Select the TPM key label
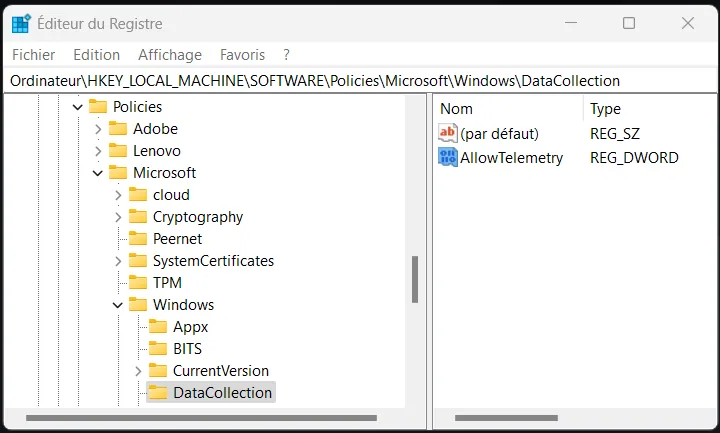The width and height of the screenshot is (720, 433). (167, 282)
